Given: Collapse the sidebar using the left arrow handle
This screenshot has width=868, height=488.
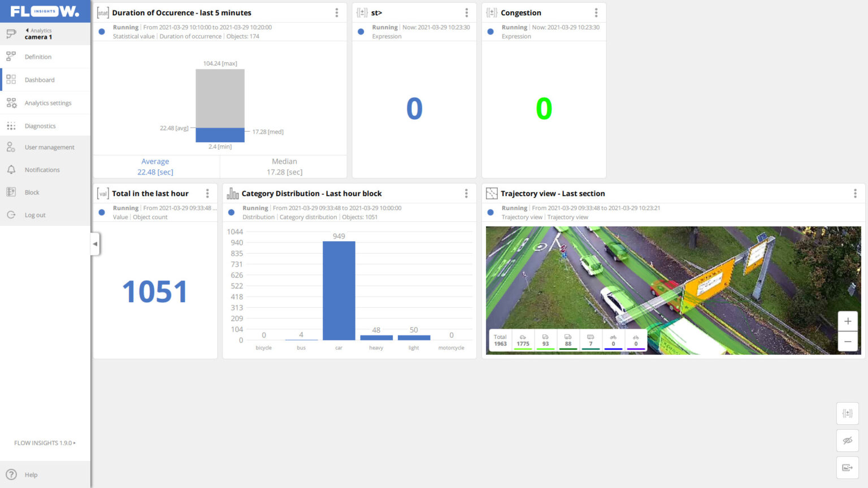Looking at the screenshot, I should click(96, 244).
